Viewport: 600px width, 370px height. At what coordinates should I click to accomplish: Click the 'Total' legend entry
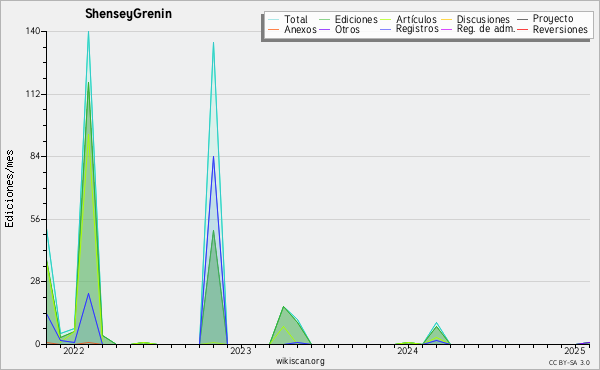(296, 19)
